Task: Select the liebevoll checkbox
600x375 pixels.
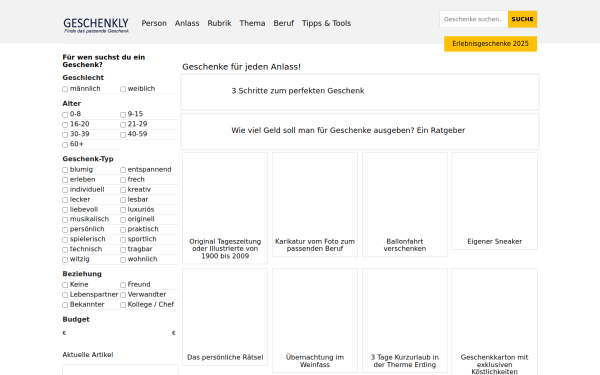Action: 65,210
